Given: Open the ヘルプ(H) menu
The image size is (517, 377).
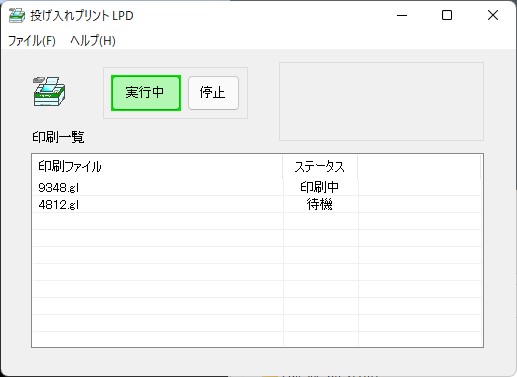Looking at the screenshot, I should coord(93,41).
